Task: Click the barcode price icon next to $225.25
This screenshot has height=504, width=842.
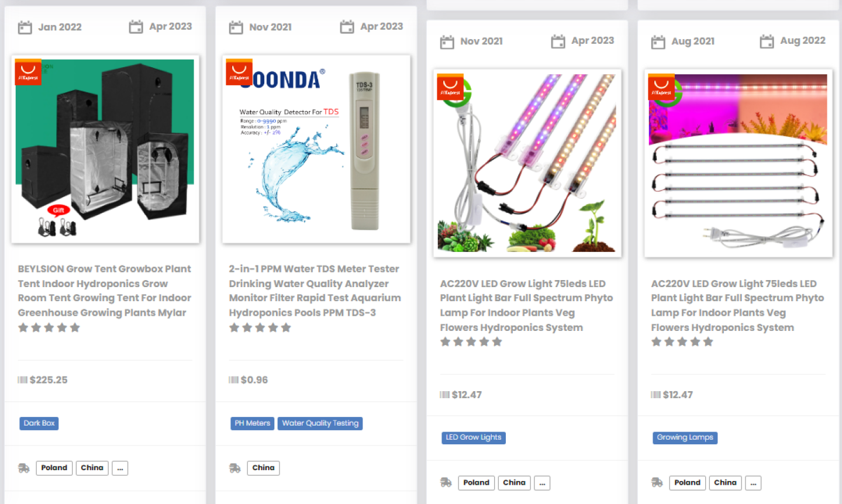Action: (x=22, y=380)
